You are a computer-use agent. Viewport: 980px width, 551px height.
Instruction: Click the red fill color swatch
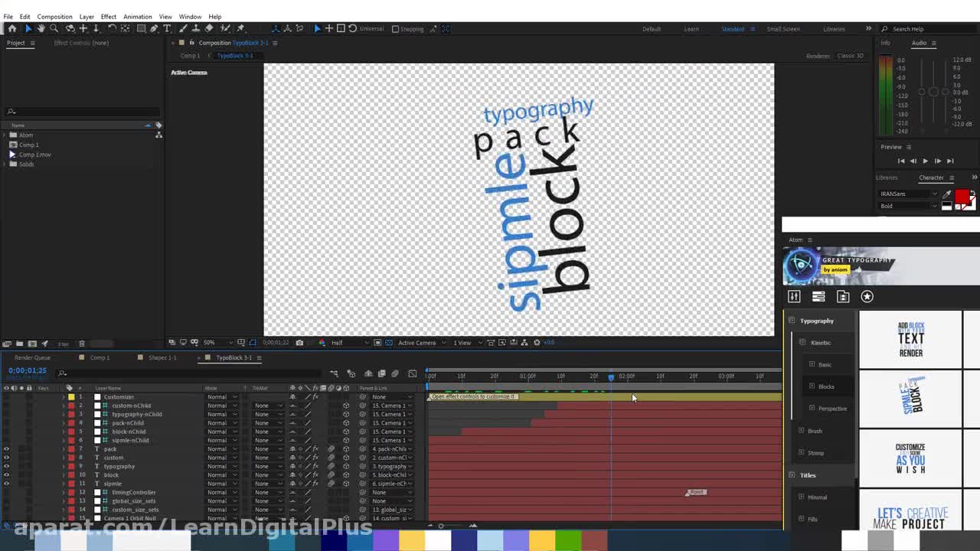pyautogui.click(x=962, y=197)
